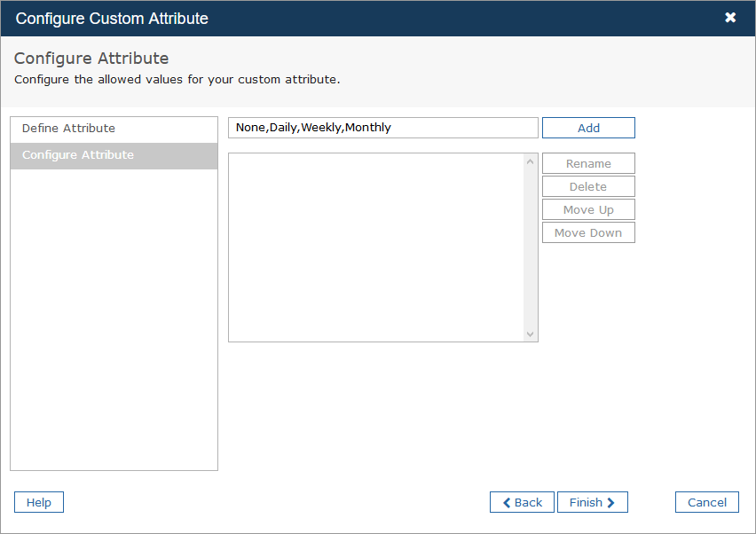Viewport: 756px width, 534px height.
Task: Click the allowed values input field
Action: (382, 128)
